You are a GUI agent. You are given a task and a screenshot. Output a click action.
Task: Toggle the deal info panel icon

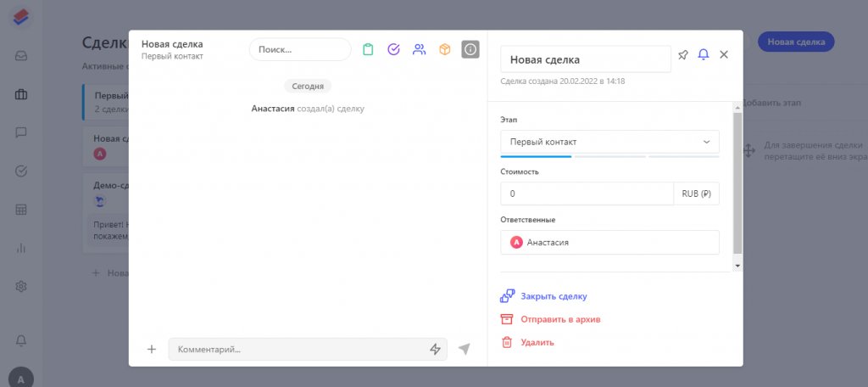[470, 50]
